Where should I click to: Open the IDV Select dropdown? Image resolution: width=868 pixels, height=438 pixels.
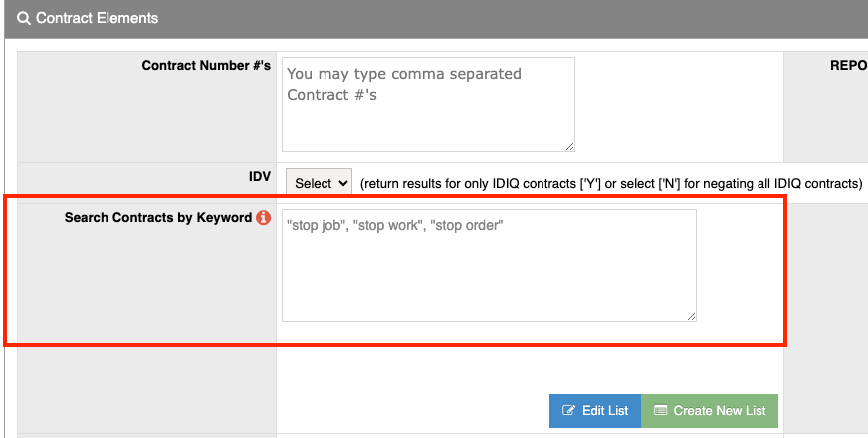pos(319,183)
